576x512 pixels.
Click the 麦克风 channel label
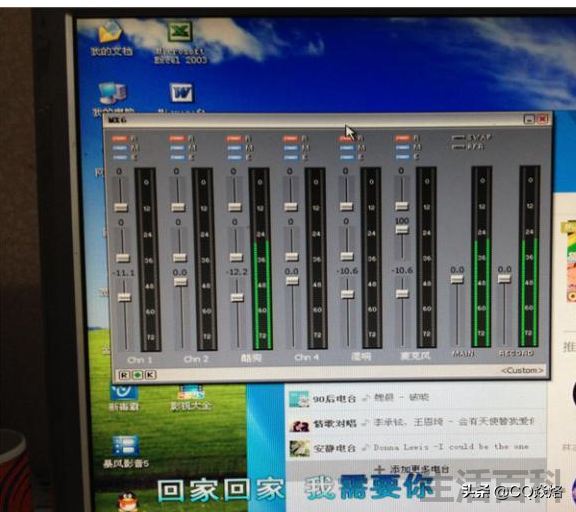(415, 356)
